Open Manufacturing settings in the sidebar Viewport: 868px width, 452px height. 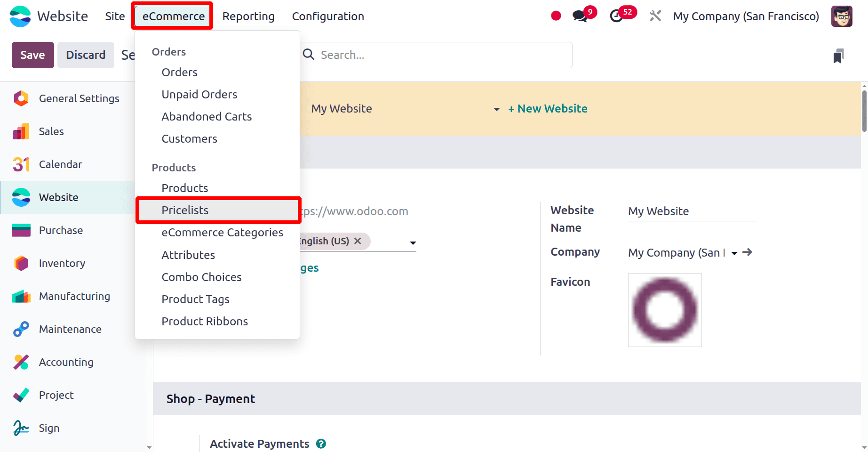coord(68,296)
